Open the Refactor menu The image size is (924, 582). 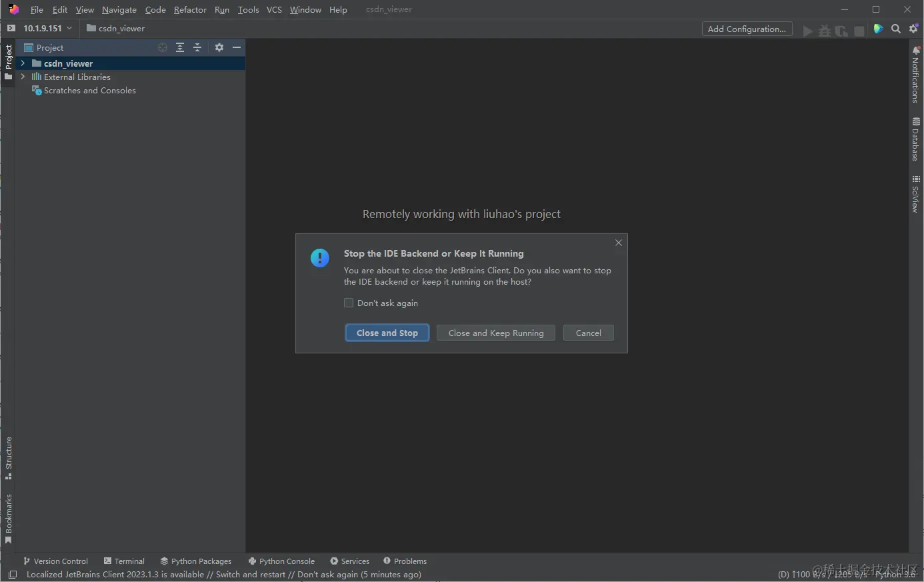[x=190, y=9]
